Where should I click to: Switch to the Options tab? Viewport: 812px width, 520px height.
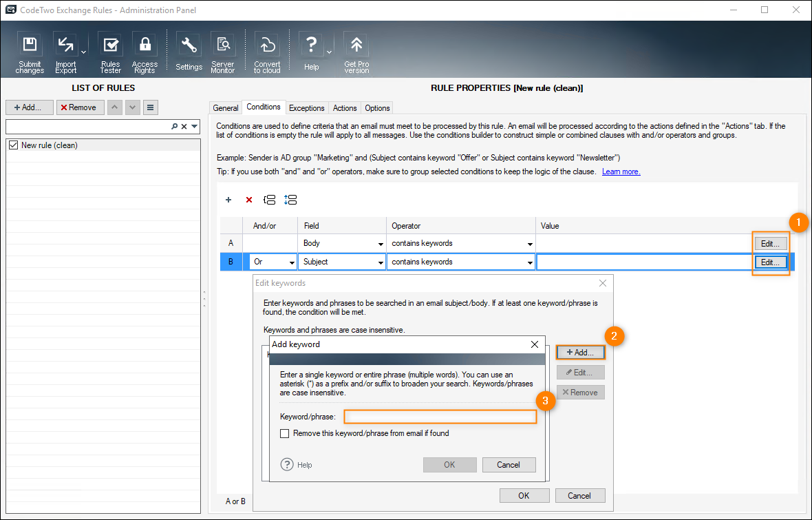377,108
